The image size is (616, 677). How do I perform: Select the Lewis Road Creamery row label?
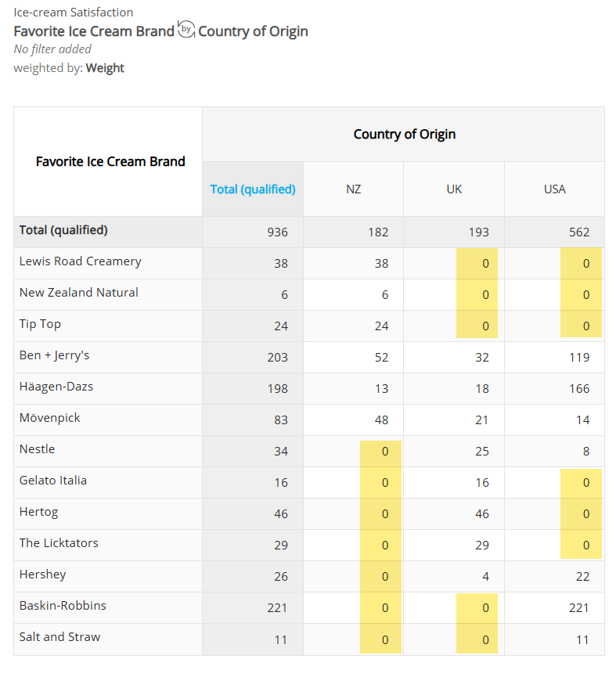point(81,261)
